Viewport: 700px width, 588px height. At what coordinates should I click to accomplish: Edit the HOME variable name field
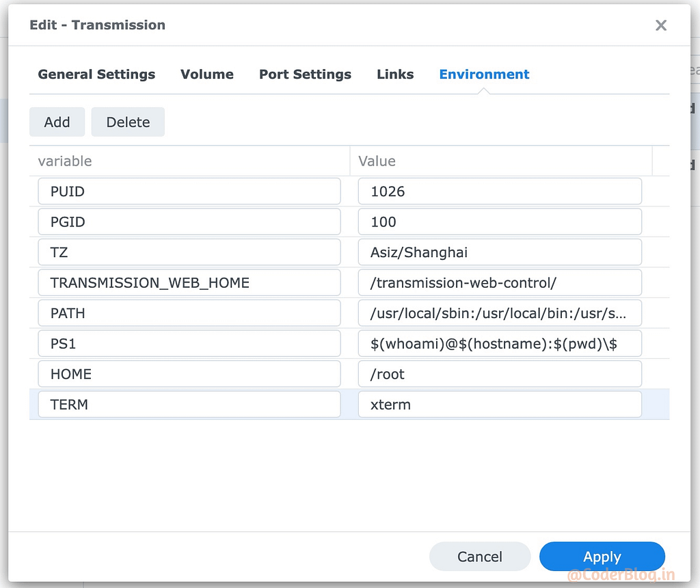(x=189, y=374)
